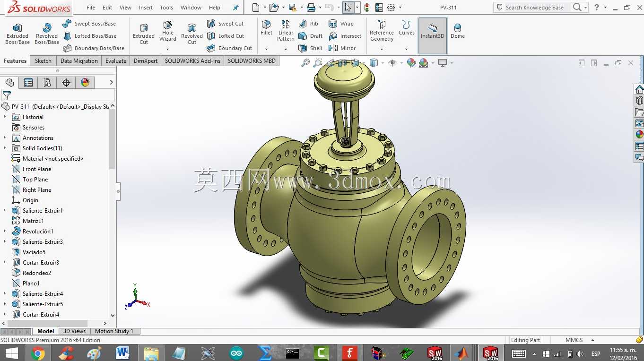Open the Reference Geometry dropdown
Image resolution: width=644 pixels, height=361 pixels.
(x=382, y=49)
